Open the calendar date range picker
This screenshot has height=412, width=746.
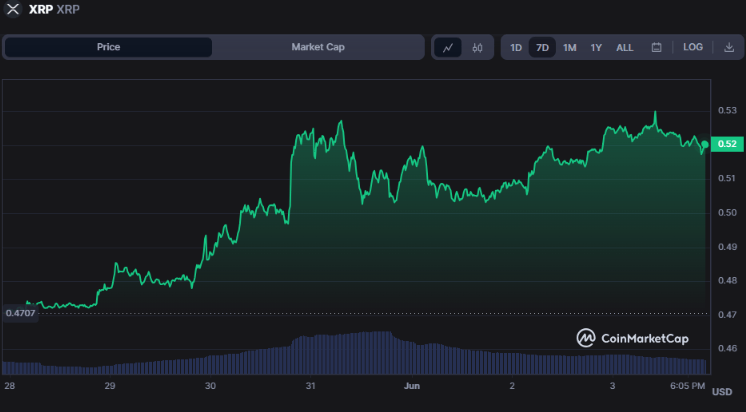[x=657, y=47]
